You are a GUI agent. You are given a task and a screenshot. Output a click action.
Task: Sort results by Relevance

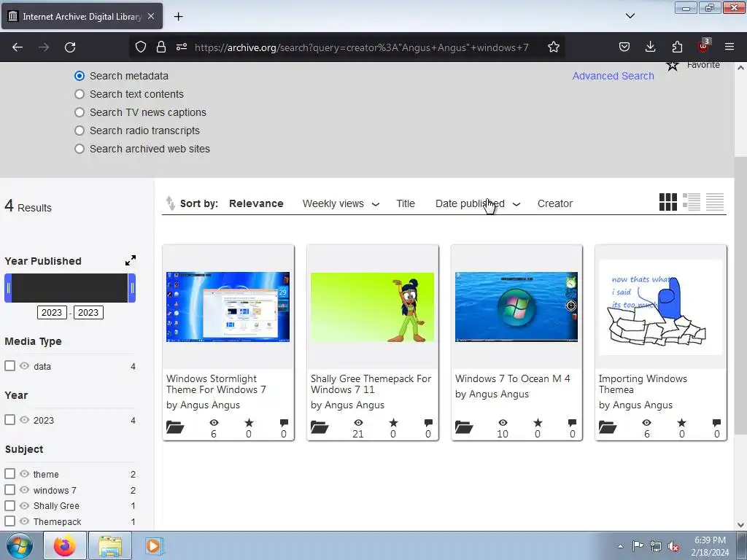click(x=256, y=203)
